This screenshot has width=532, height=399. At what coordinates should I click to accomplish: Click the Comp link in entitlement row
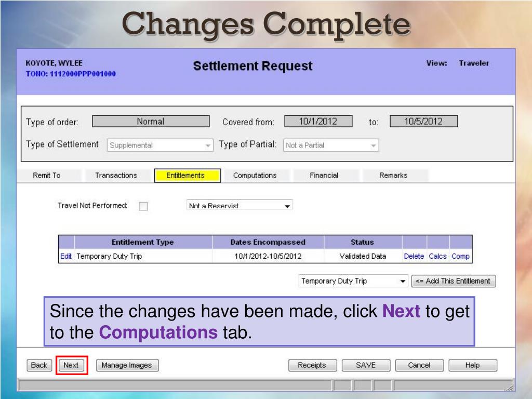point(460,256)
